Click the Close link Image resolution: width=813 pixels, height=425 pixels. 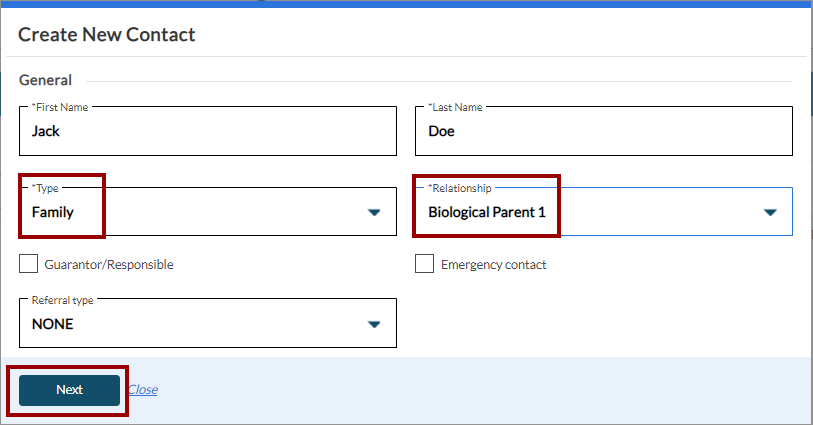tap(143, 390)
